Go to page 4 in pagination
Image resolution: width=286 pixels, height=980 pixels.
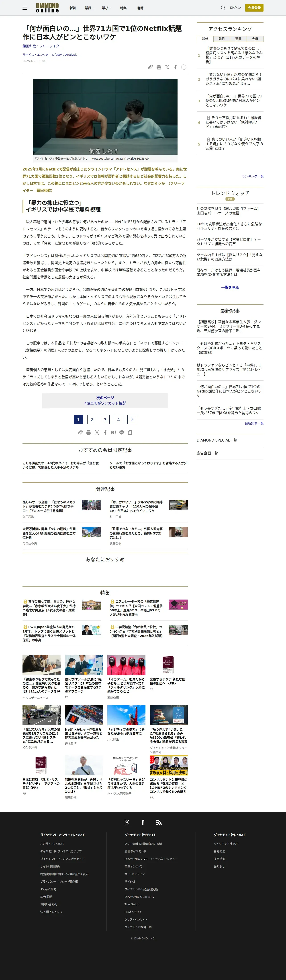pyautogui.click(x=118, y=420)
